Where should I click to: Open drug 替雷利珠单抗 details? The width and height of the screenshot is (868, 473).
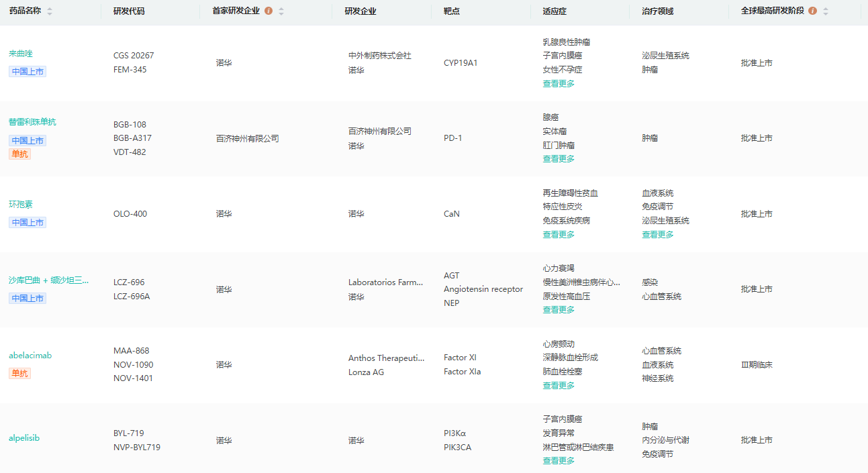[33, 122]
